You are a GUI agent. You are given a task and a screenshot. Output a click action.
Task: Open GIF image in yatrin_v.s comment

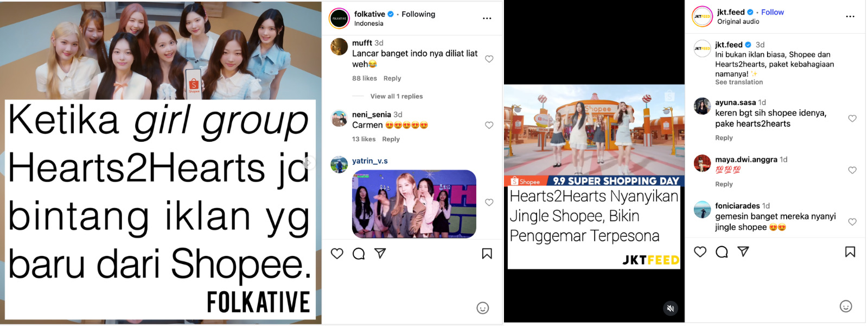point(414,204)
